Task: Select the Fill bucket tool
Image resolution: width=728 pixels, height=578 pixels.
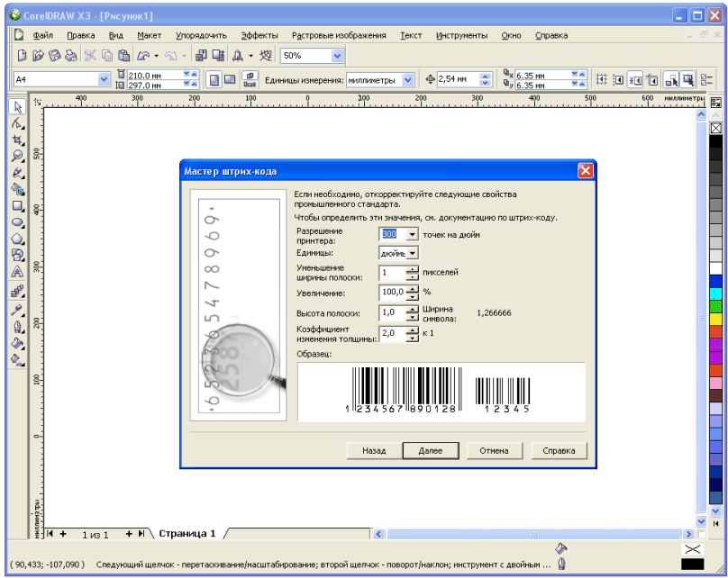Action: click(17, 343)
